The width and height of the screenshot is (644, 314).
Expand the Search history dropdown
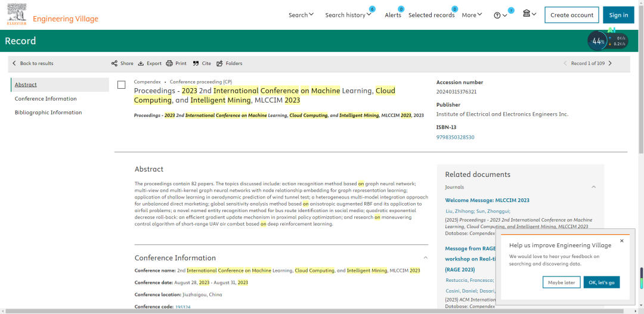click(348, 15)
